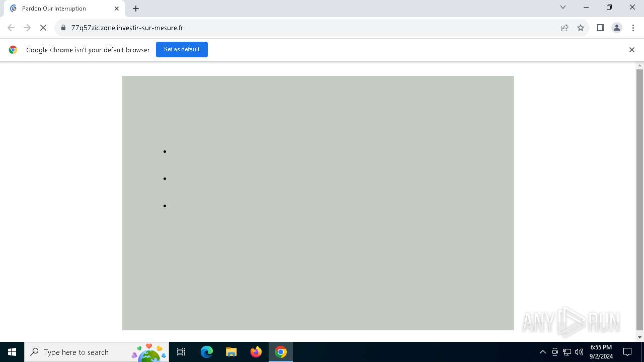Viewport: 644px width, 362px height.
Task: Click Chrome icon in the taskbar
Action: [x=281, y=352]
